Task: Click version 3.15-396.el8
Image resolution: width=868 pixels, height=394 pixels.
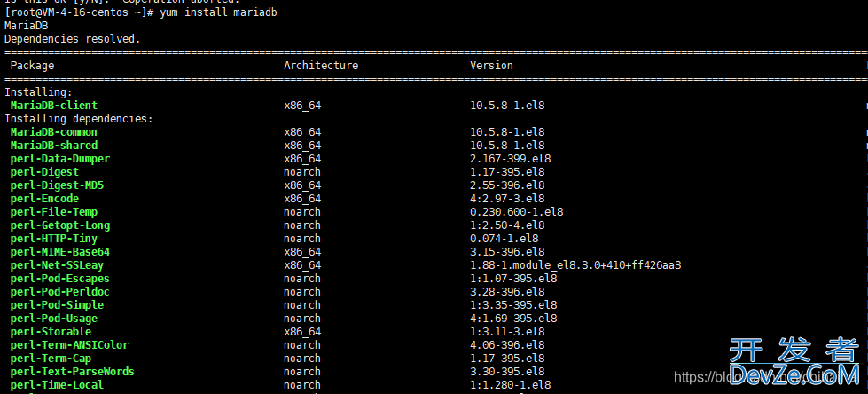Action: coord(508,252)
